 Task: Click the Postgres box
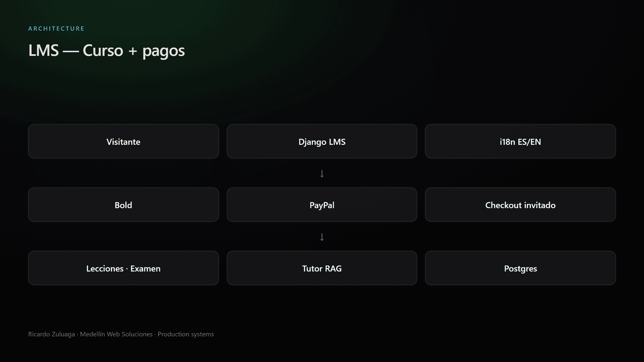[x=520, y=268]
